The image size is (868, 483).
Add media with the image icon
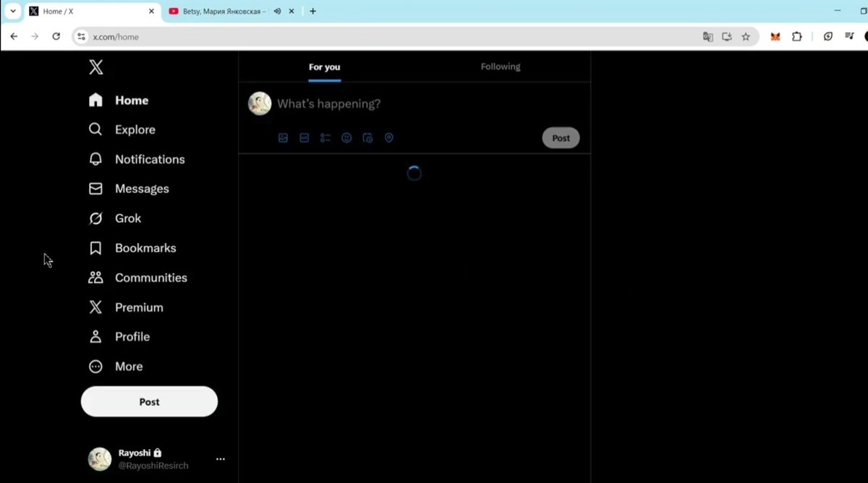pos(284,138)
